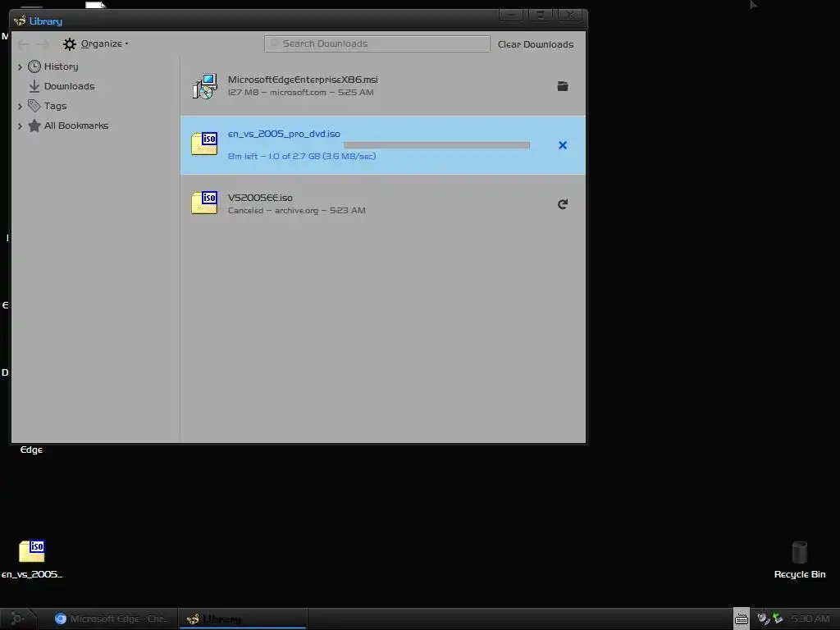Click the taskbar clock

[810, 619]
